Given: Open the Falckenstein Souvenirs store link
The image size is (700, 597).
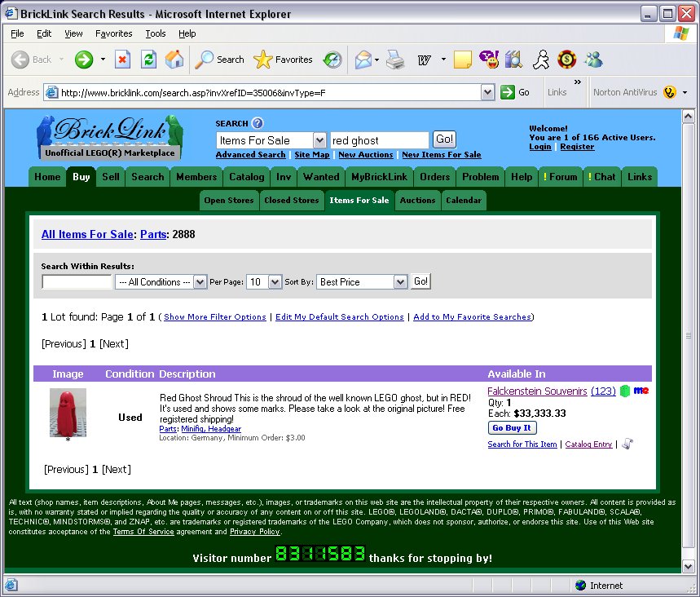Looking at the screenshot, I should (537, 391).
